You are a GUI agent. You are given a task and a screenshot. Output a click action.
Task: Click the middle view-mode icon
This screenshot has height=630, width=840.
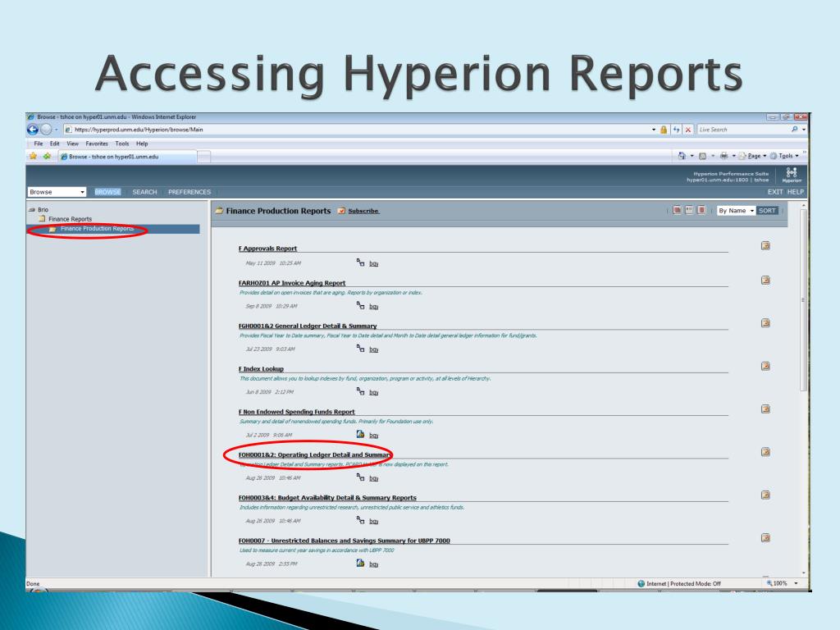click(x=689, y=210)
